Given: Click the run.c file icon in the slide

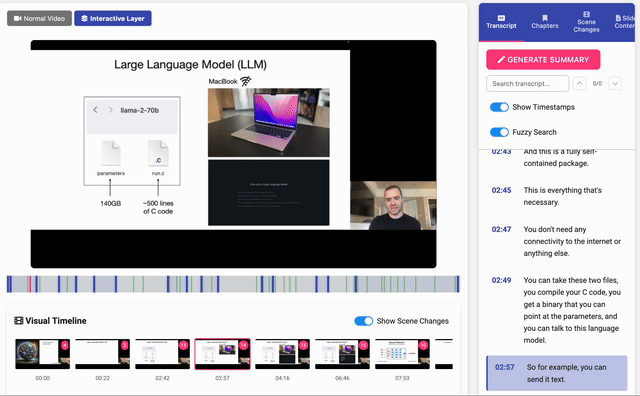Looking at the screenshot, I should coord(158,154).
